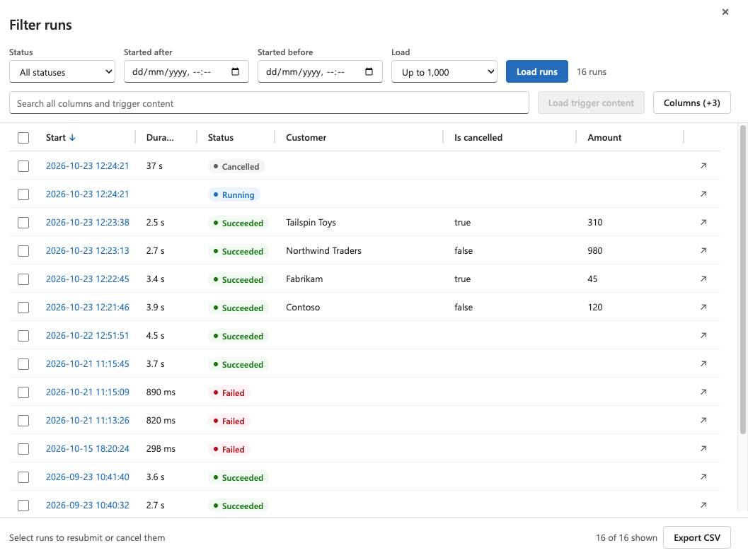This screenshot has height=560, width=748.
Task: Open run details arrow for Cancelled 12:24:21 run
Action: coord(703,166)
